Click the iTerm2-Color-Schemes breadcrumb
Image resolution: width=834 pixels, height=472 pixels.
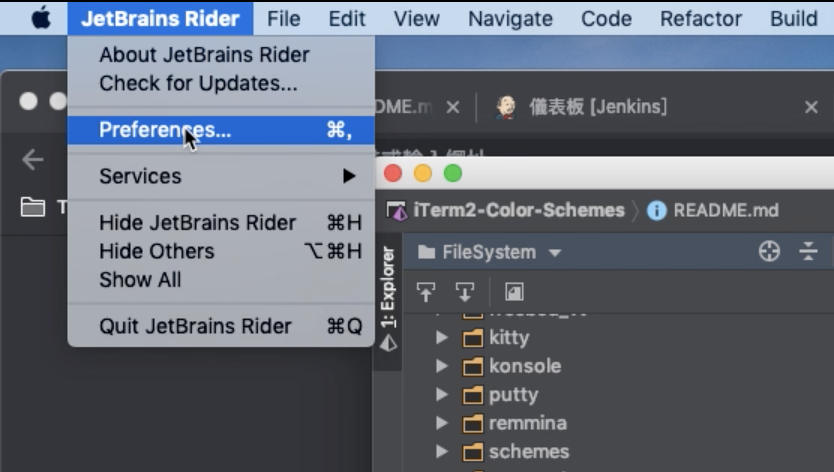[x=519, y=210]
